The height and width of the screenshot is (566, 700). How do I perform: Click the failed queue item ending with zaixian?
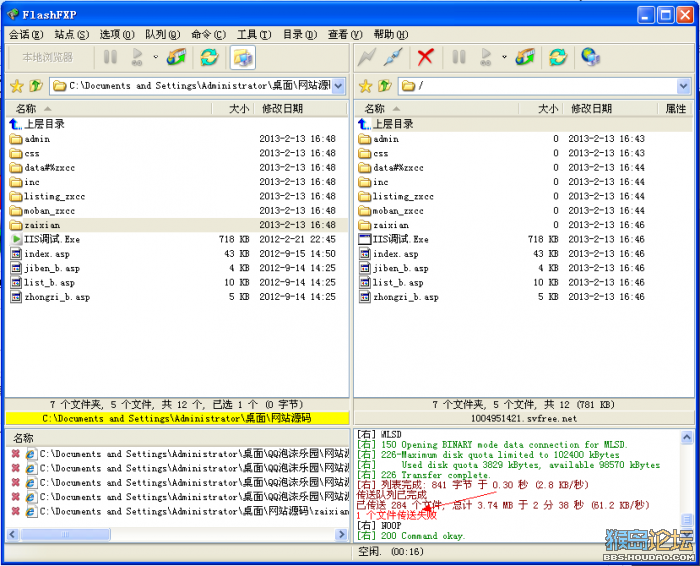coord(179,512)
